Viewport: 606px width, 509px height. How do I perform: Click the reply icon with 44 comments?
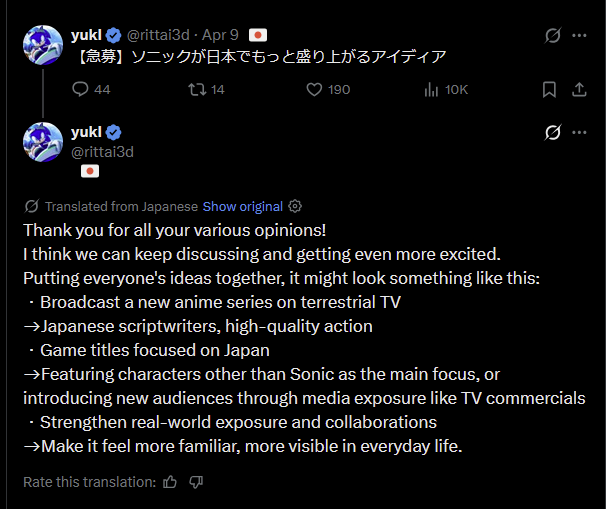tap(80, 89)
